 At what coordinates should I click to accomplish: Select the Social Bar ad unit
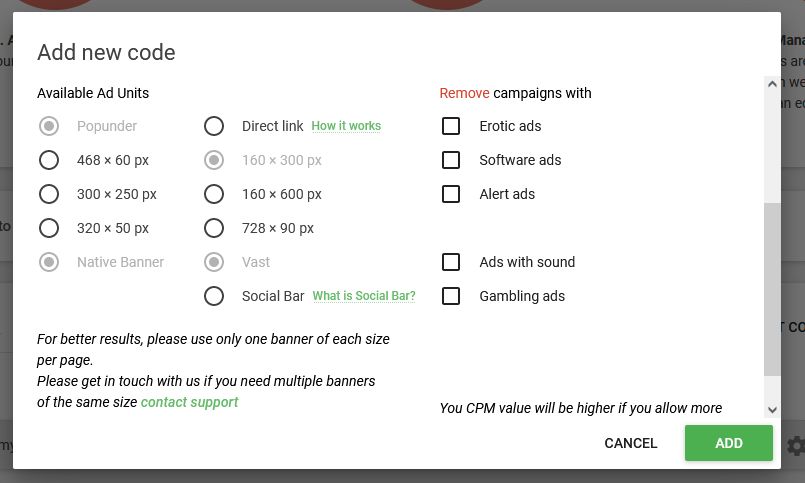[214, 296]
